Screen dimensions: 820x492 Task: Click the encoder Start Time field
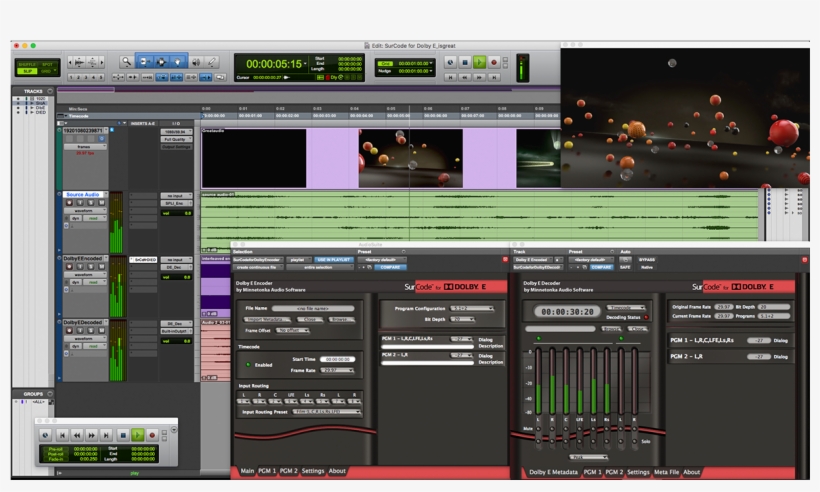click(338, 358)
